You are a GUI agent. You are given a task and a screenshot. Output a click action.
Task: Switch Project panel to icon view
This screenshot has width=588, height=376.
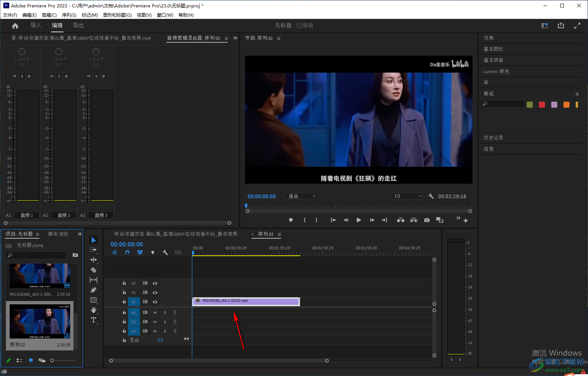coord(31,360)
